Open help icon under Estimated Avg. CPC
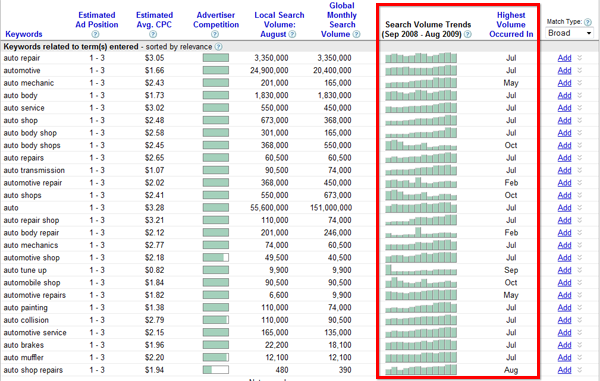The image size is (600, 381). pos(153,34)
